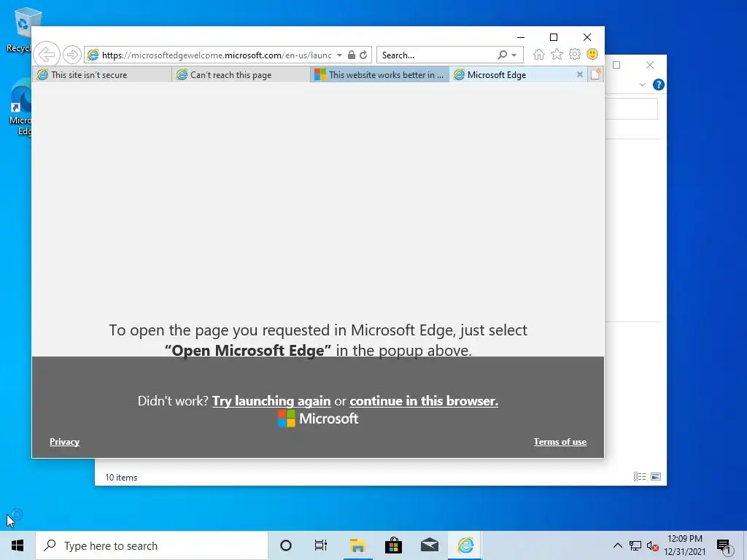Open Favorites with the star icon
Viewport: 747px width, 560px height.
point(557,54)
